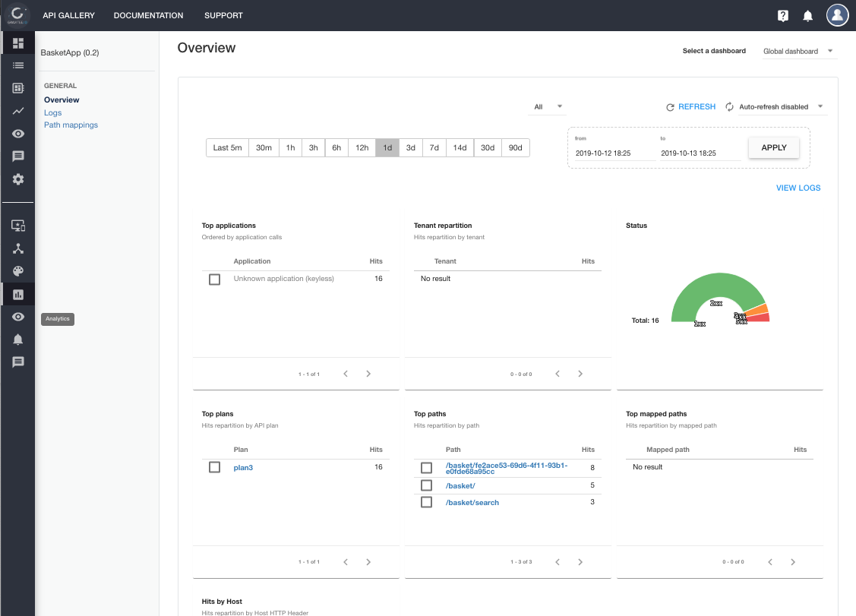This screenshot has height=616, width=856.
Task: Select the /basket/search path checkbox
Action: (x=427, y=502)
